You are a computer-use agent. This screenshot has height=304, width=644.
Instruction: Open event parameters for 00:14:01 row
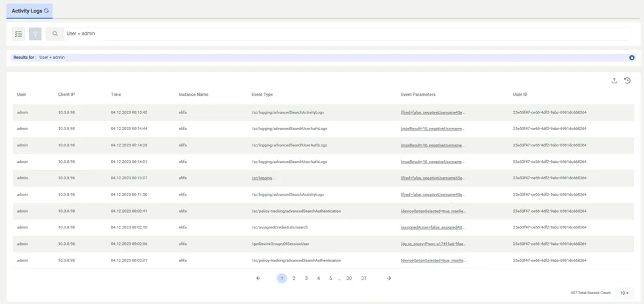(433, 162)
